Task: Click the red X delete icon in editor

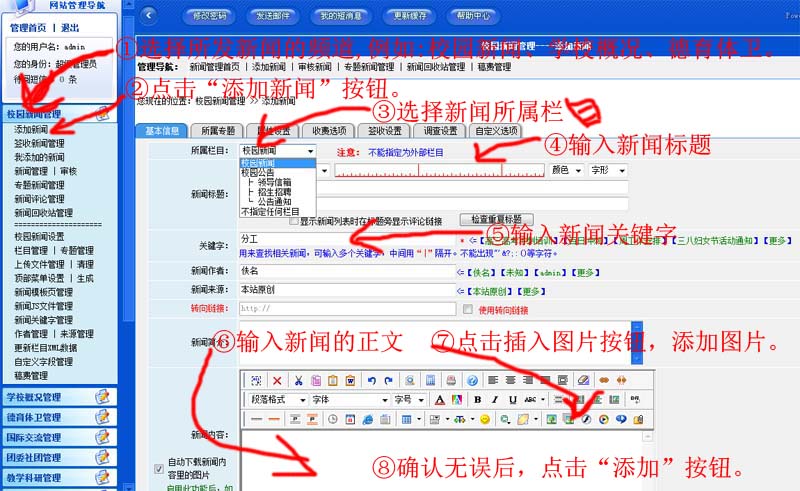Action: [x=276, y=381]
